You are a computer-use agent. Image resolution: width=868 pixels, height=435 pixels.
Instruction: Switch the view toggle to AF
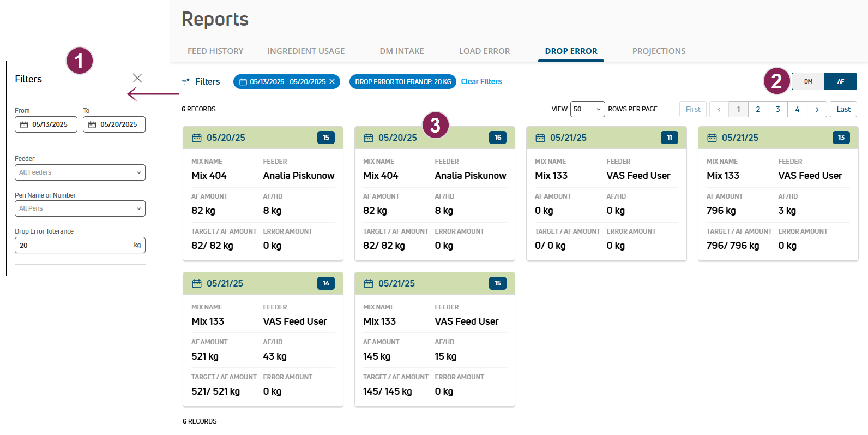click(840, 81)
